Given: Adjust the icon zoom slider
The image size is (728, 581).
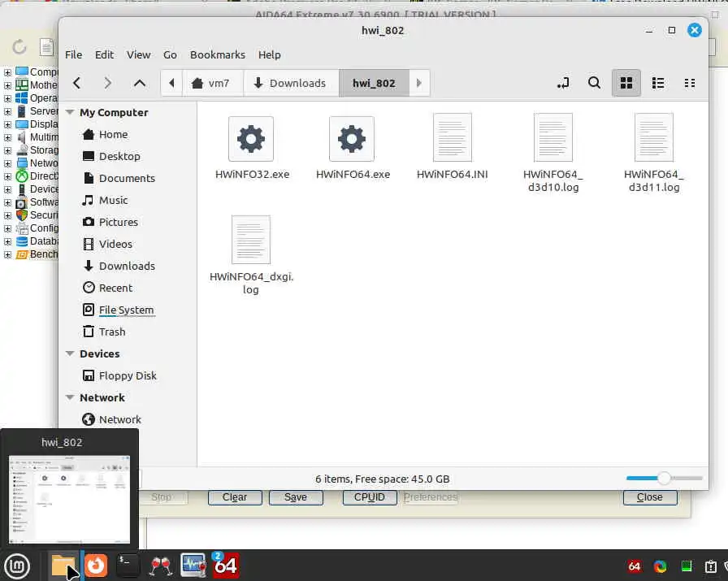Looking at the screenshot, I should pyautogui.click(x=664, y=479).
